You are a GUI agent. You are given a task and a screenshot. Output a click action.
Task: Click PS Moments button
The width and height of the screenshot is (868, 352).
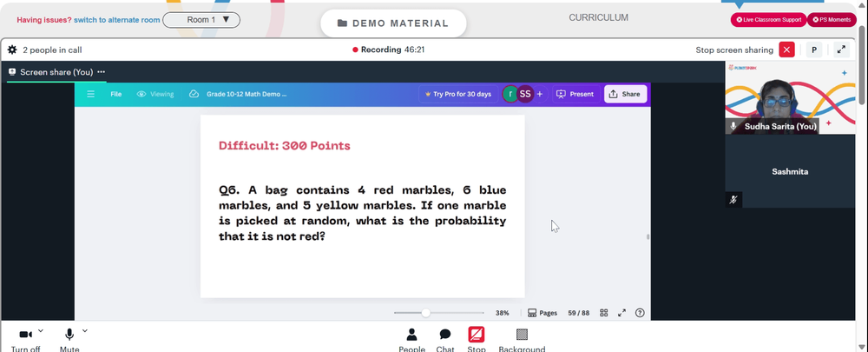click(x=832, y=20)
